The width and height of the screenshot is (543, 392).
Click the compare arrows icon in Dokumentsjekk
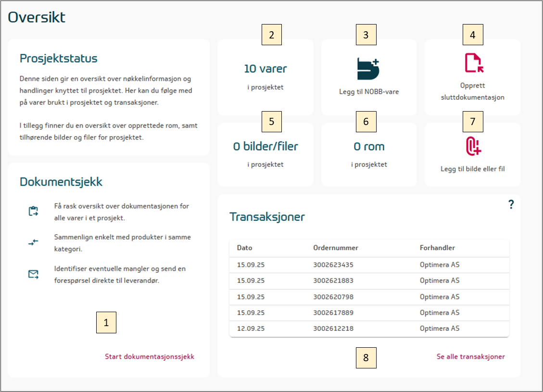point(33,242)
